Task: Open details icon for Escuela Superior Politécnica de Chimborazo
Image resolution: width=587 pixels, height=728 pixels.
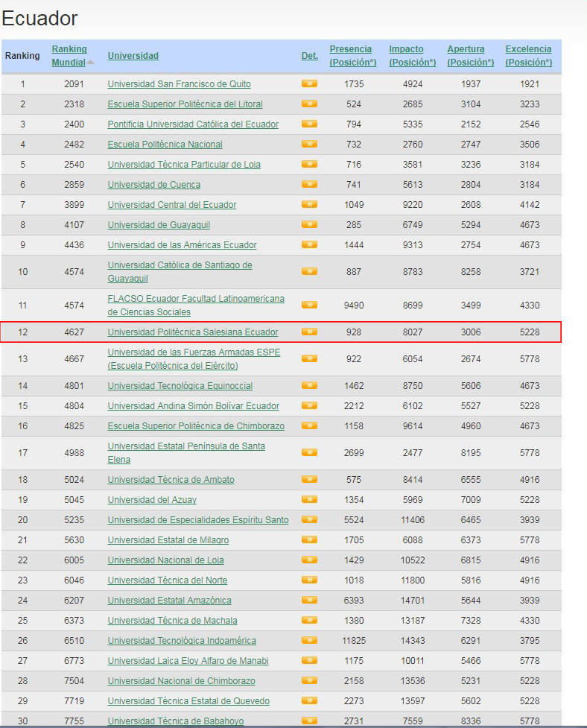Action: (309, 425)
